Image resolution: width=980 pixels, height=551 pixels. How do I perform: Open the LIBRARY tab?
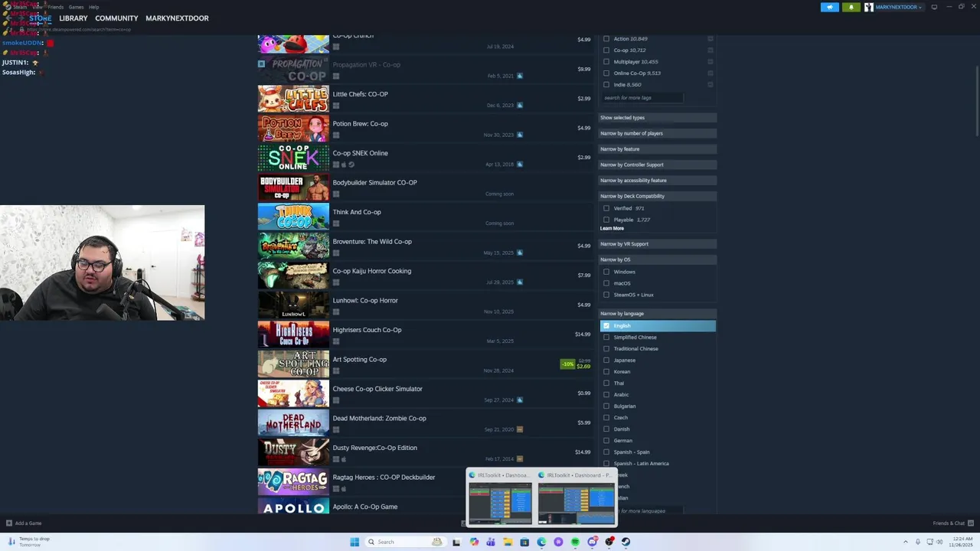pos(73,18)
